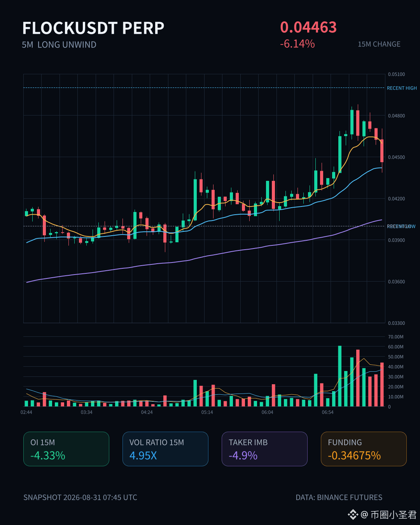Click the 06:04 time axis label
Viewport: 420px width, 525px height.
(268, 412)
